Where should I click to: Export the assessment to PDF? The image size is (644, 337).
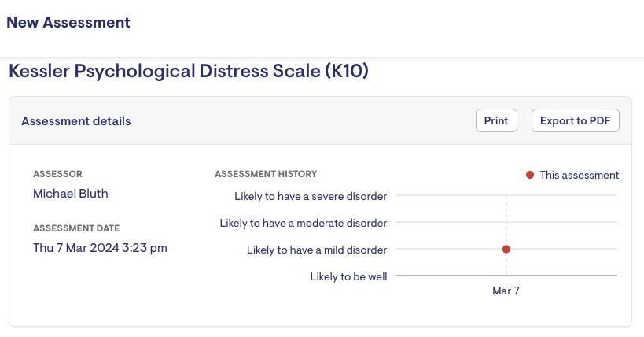pos(576,120)
